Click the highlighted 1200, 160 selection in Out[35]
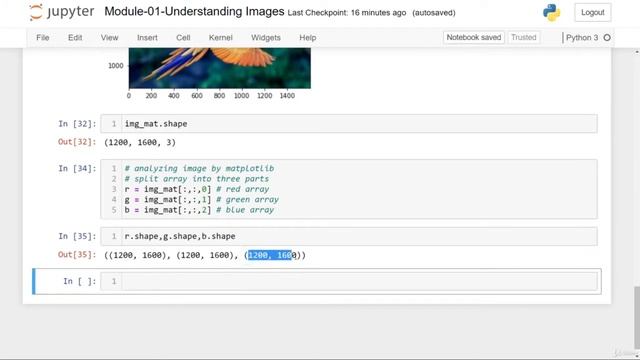Viewport: 640px width, 360px height. click(x=270, y=255)
